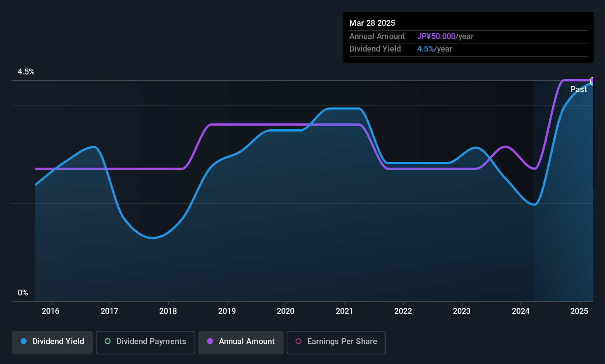Image resolution: width=605 pixels, height=364 pixels.
Task: Enable the Earnings Per Share series
Action: click(x=336, y=342)
